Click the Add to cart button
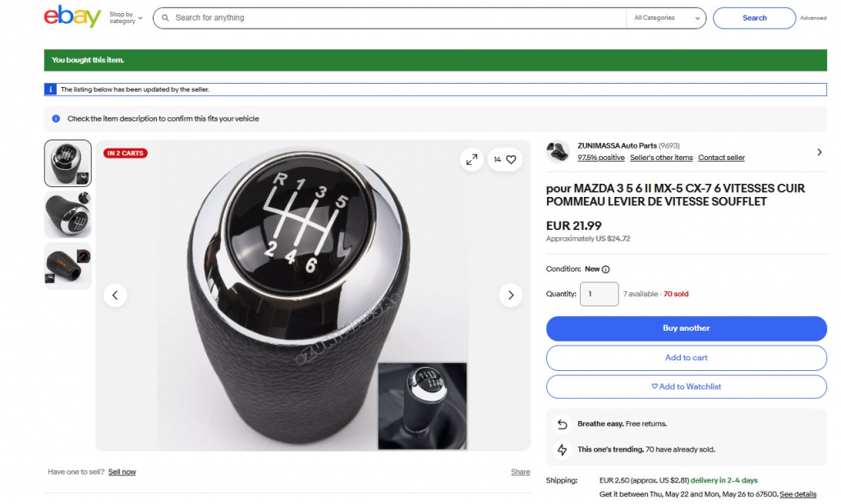 tap(686, 358)
